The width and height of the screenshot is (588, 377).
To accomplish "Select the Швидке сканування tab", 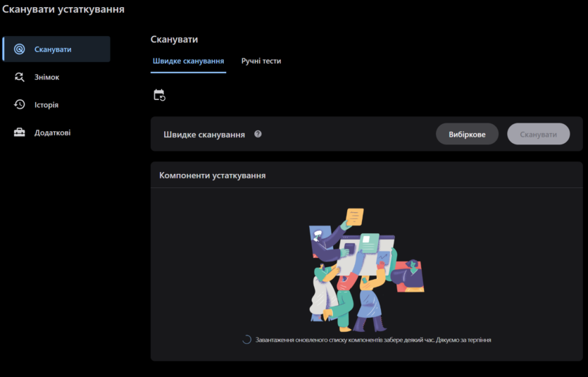I will point(188,61).
